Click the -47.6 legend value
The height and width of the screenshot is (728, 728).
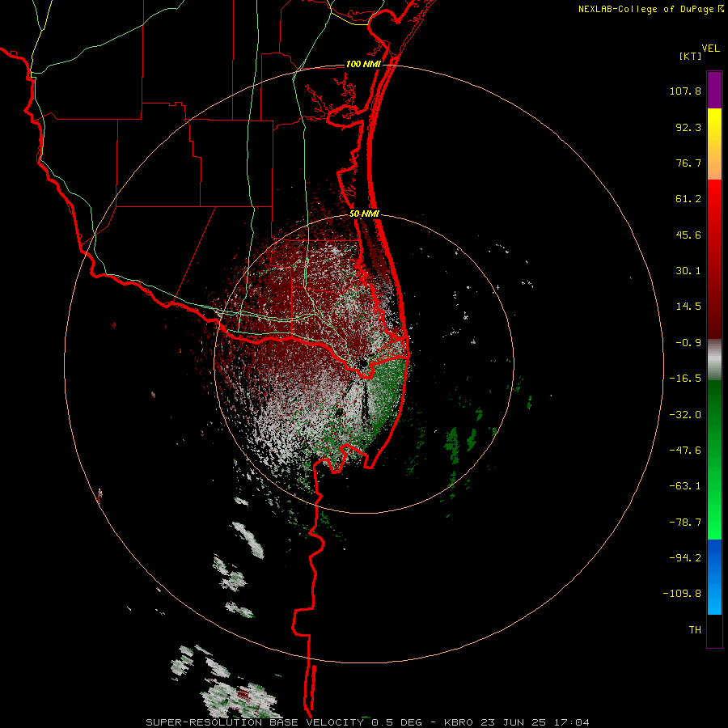[685, 451]
